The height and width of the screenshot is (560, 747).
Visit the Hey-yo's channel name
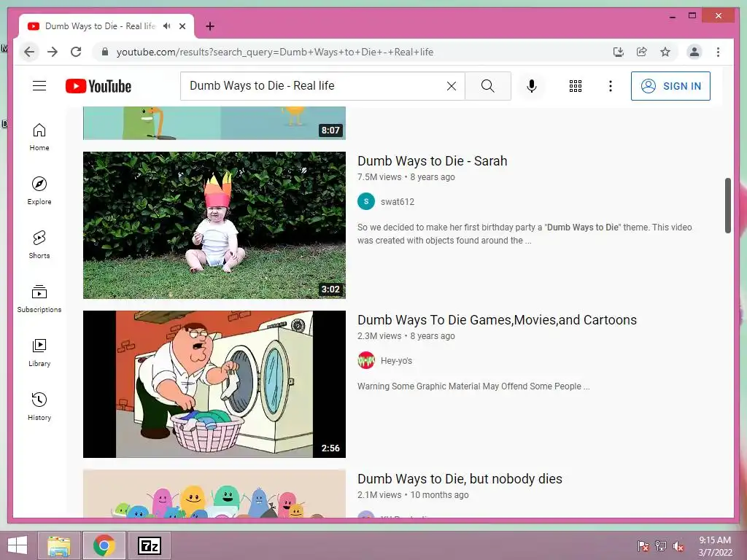pyautogui.click(x=396, y=360)
